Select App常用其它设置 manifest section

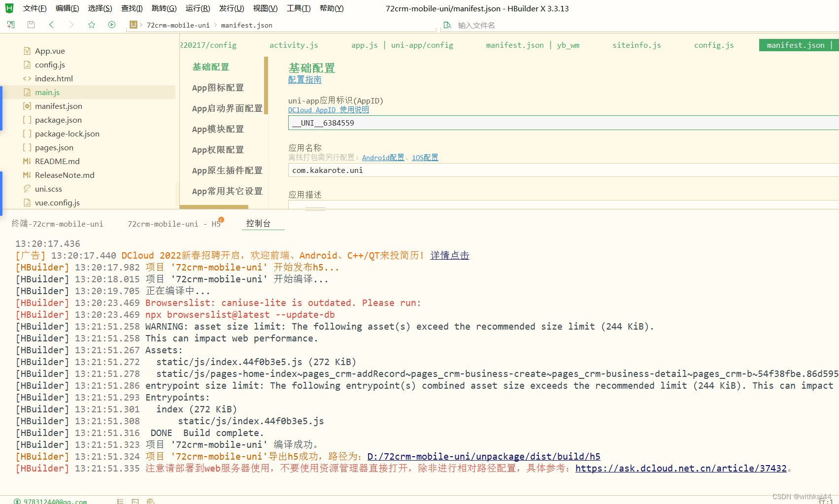click(x=227, y=191)
